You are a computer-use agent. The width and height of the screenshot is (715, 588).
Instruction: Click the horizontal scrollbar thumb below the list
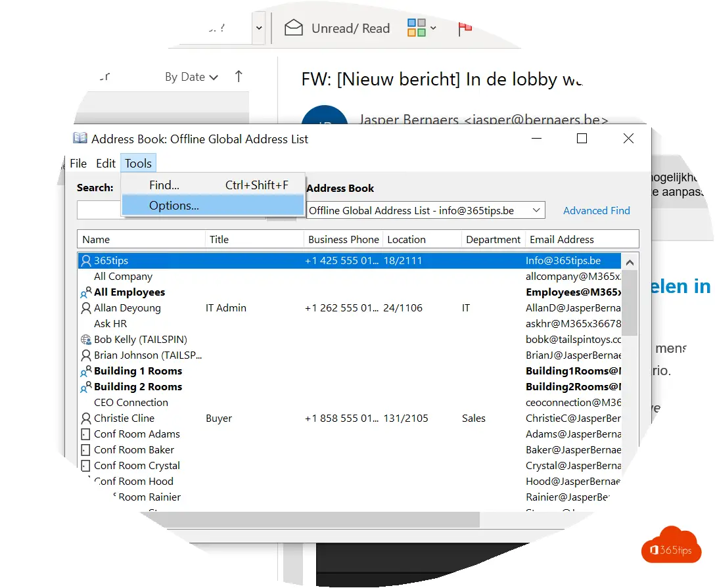310,519
